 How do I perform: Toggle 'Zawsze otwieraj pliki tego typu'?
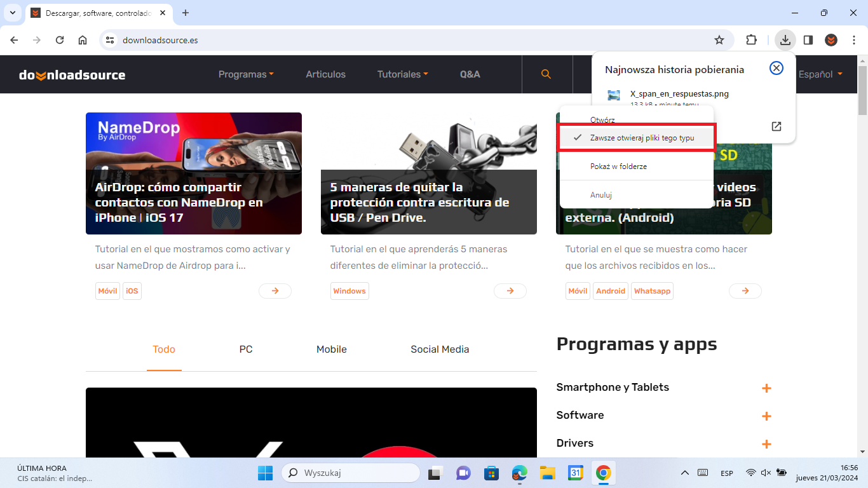coord(637,137)
